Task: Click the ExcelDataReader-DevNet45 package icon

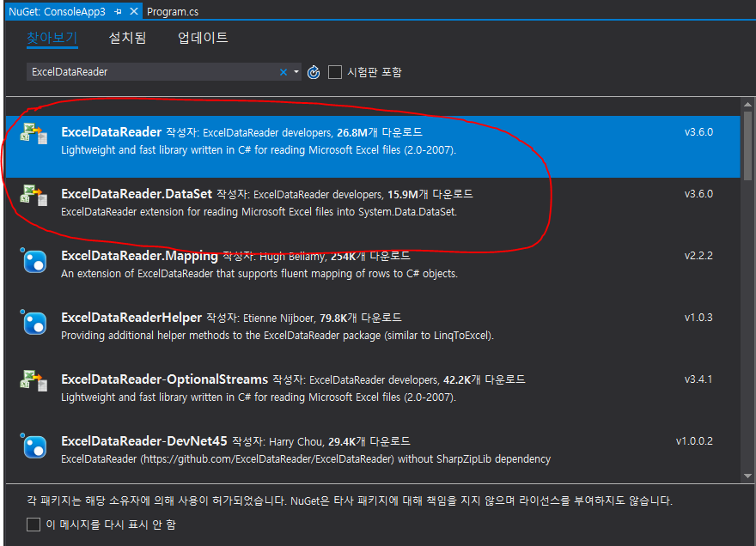Action: click(34, 446)
